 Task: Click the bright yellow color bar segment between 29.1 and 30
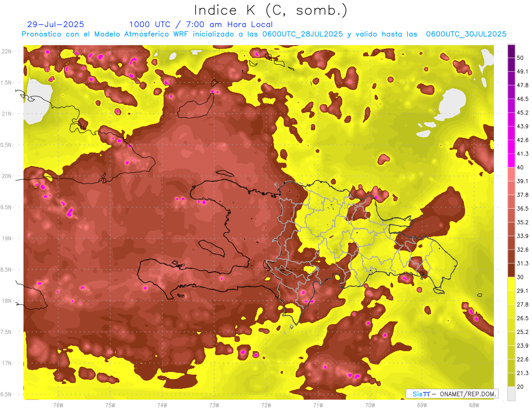(511, 284)
